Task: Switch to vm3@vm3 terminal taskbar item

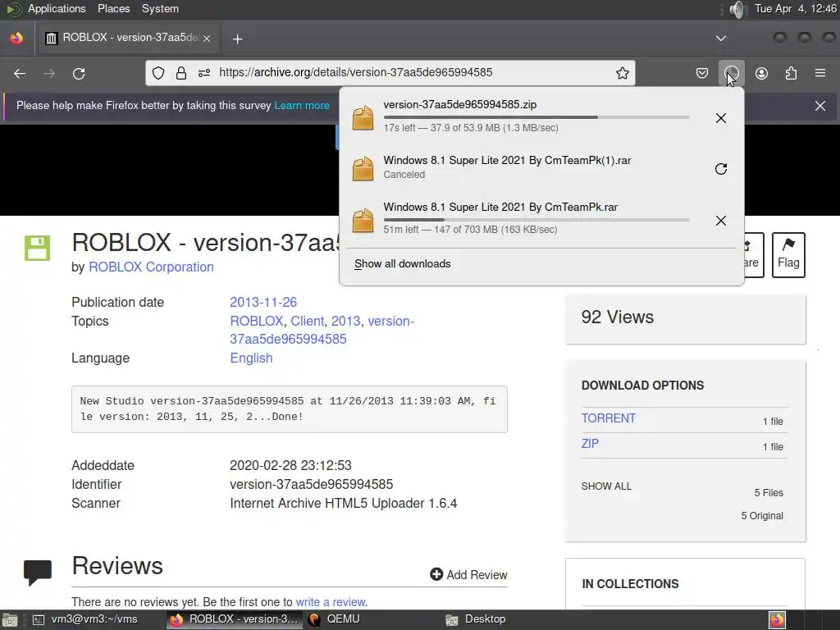Action: coord(85,619)
